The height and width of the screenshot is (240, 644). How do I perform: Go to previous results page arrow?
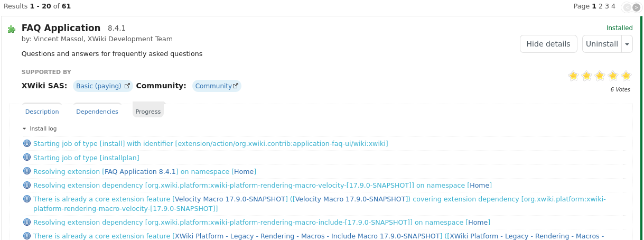(627, 7)
